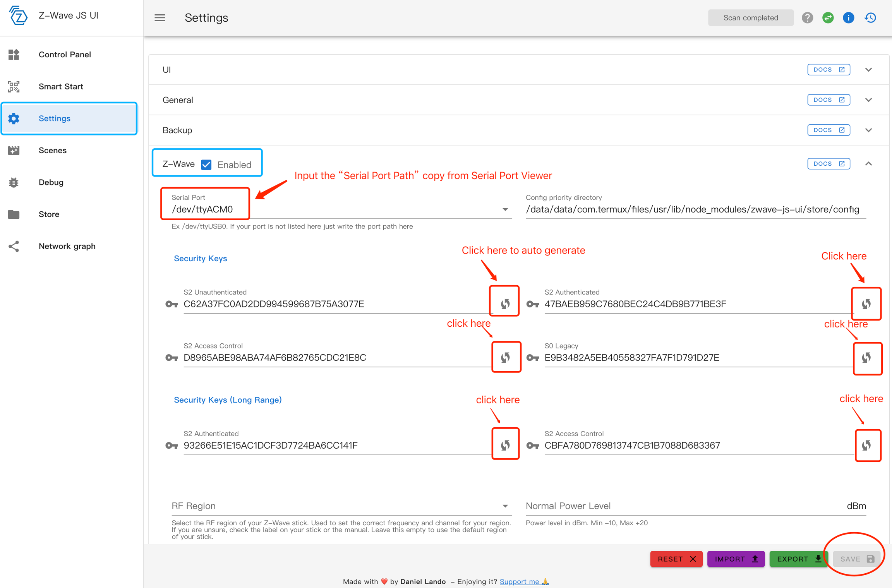Open the help question mark icon
Image resolution: width=892 pixels, height=588 pixels.
pyautogui.click(x=807, y=18)
